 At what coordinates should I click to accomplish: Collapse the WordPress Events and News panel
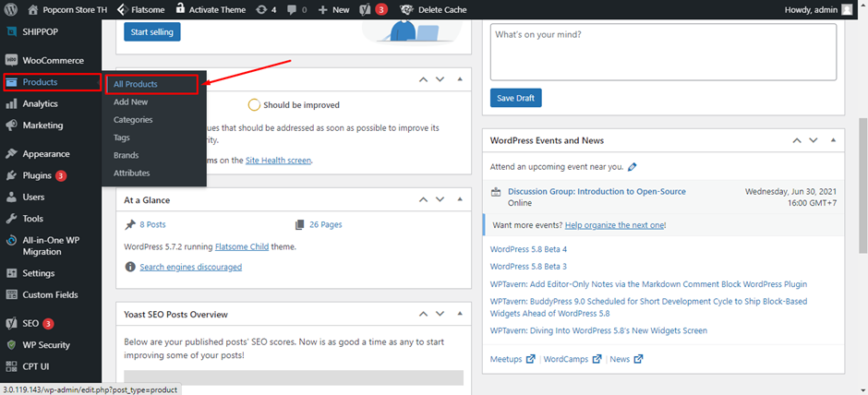click(x=833, y=140)
